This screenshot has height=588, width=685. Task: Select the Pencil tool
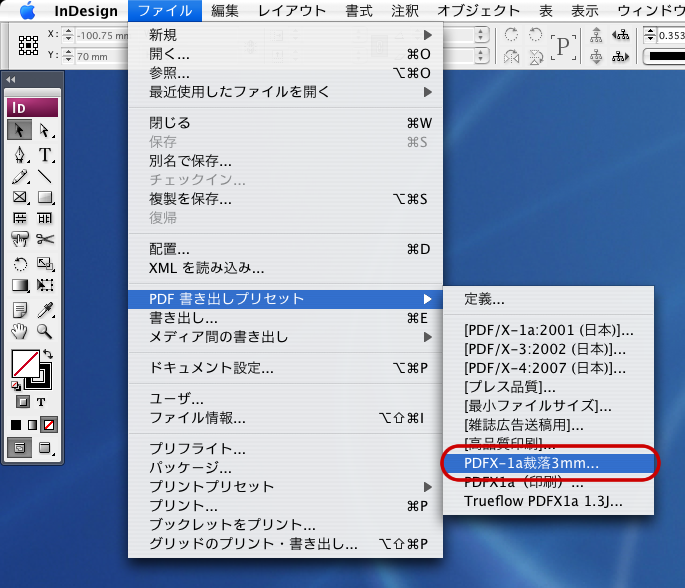(x=19, y=176)
